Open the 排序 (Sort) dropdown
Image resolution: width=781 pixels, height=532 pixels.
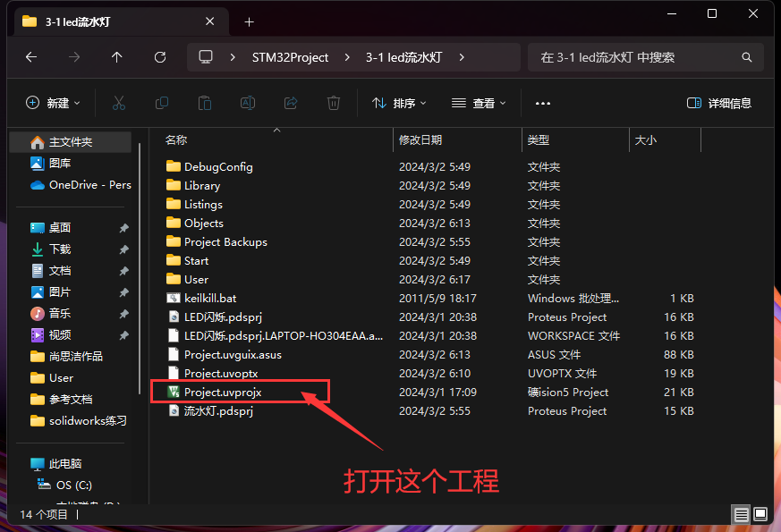click(x=399, y=103)
